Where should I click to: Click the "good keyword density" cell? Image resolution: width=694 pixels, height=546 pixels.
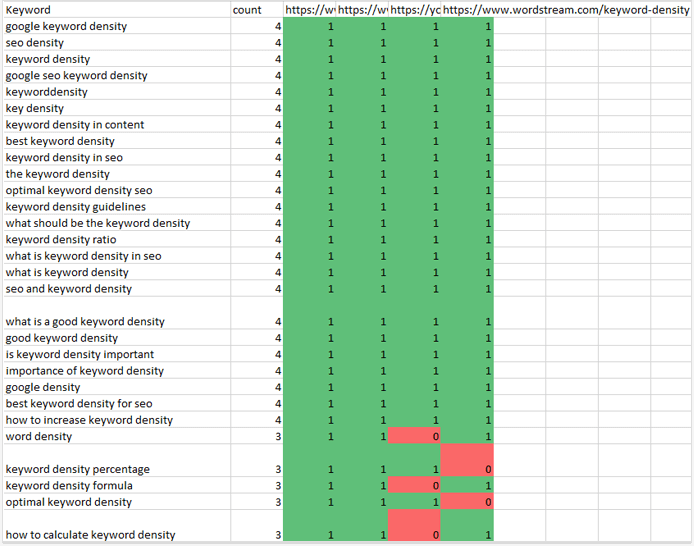(117, 338)
